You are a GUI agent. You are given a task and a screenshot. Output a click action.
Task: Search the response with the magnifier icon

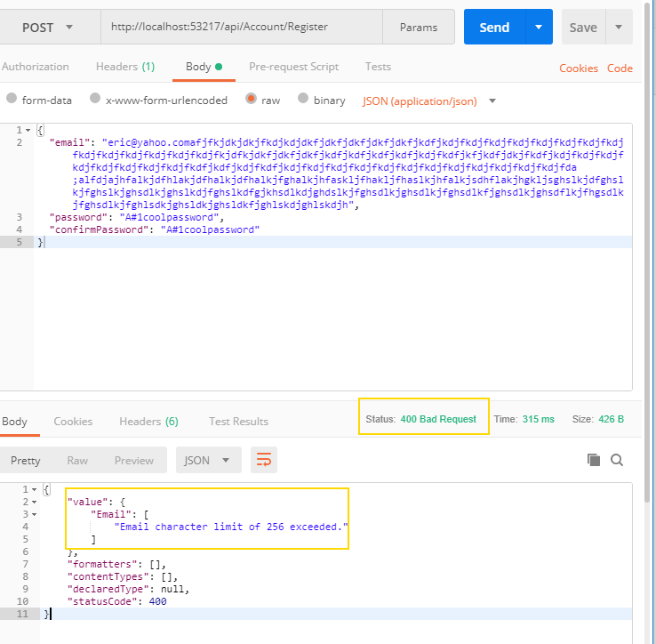pos(617,460)
